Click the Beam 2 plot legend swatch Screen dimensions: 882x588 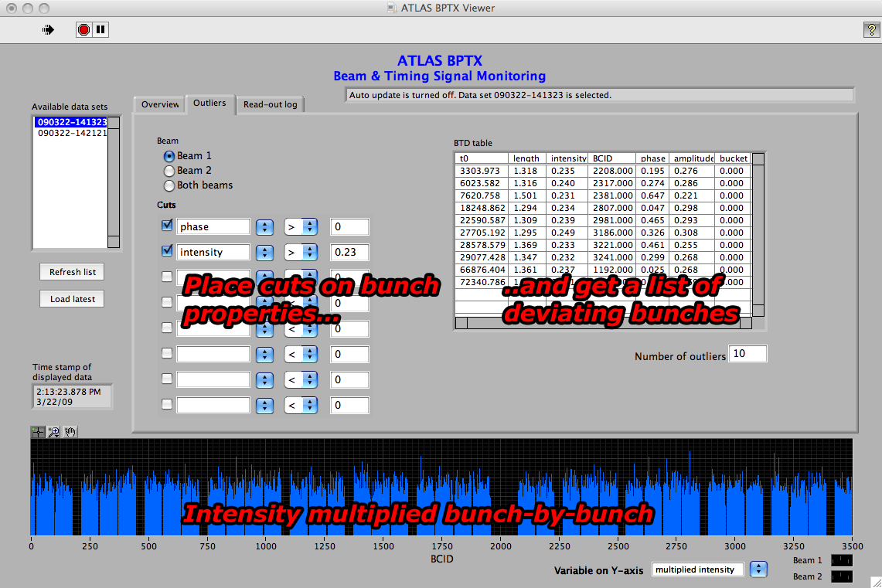tap(841, 576)
